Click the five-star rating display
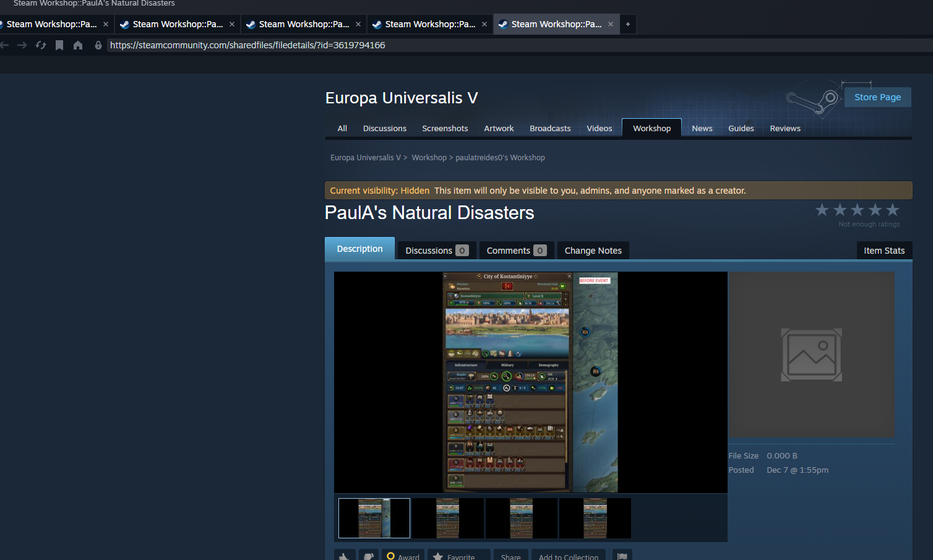Screen dimensions: 933x560 (x=857, y=210)
